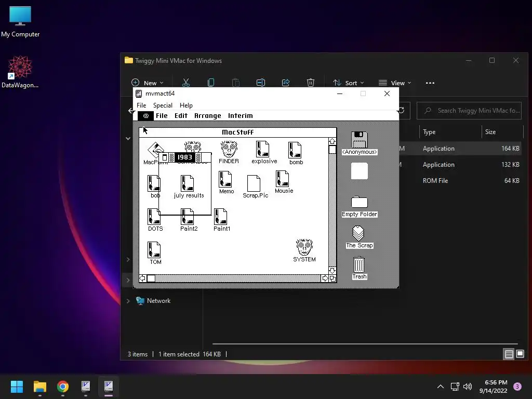
Task: Click the taskbar clock and date
Action: pyautogui.click(x=494, y=387)
